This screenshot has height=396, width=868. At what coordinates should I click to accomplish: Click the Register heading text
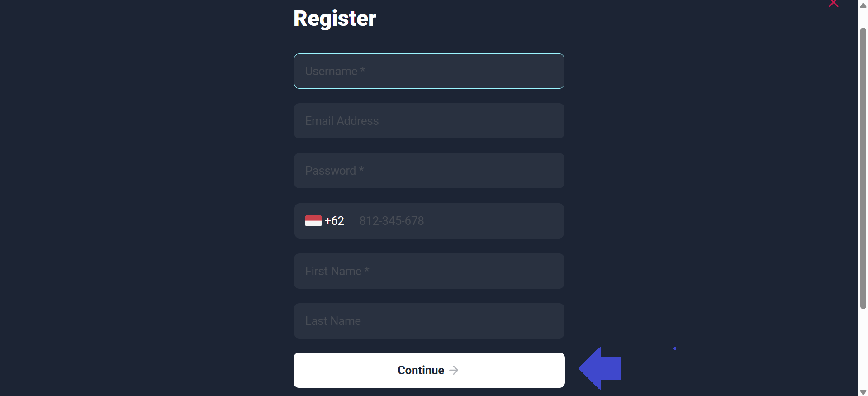click(x=335, y=19)
